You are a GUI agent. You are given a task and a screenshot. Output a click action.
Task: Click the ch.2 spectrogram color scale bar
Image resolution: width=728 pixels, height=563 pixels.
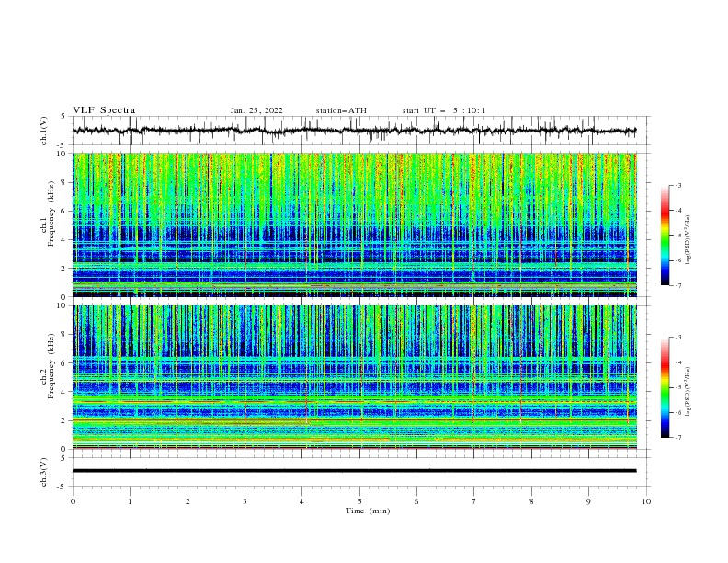665,387
